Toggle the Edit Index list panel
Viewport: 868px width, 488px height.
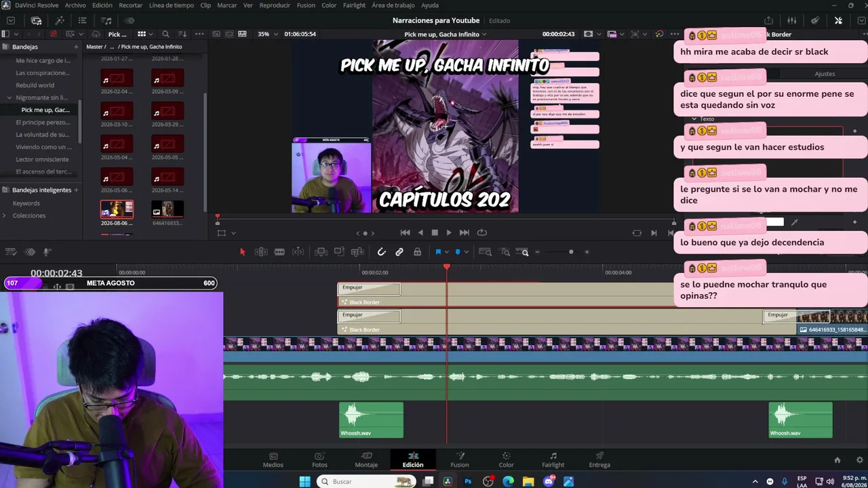pyautogui.click(x=82, y=20)
